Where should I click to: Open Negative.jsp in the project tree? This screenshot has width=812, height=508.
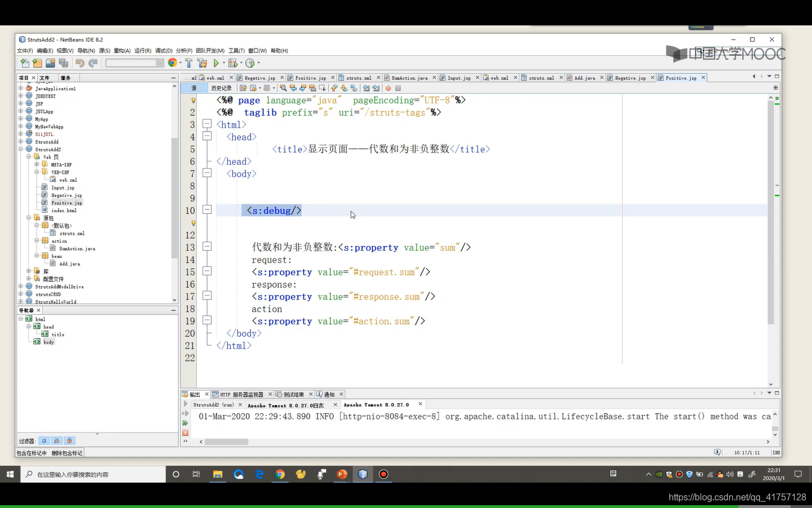(67, 195)
